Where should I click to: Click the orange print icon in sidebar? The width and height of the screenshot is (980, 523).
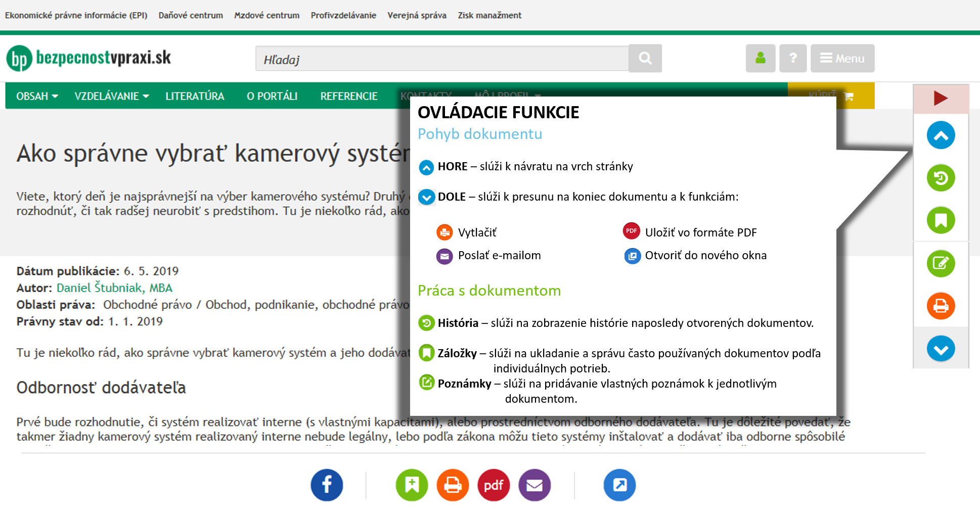pyautogui.click(x=941, y=306)
